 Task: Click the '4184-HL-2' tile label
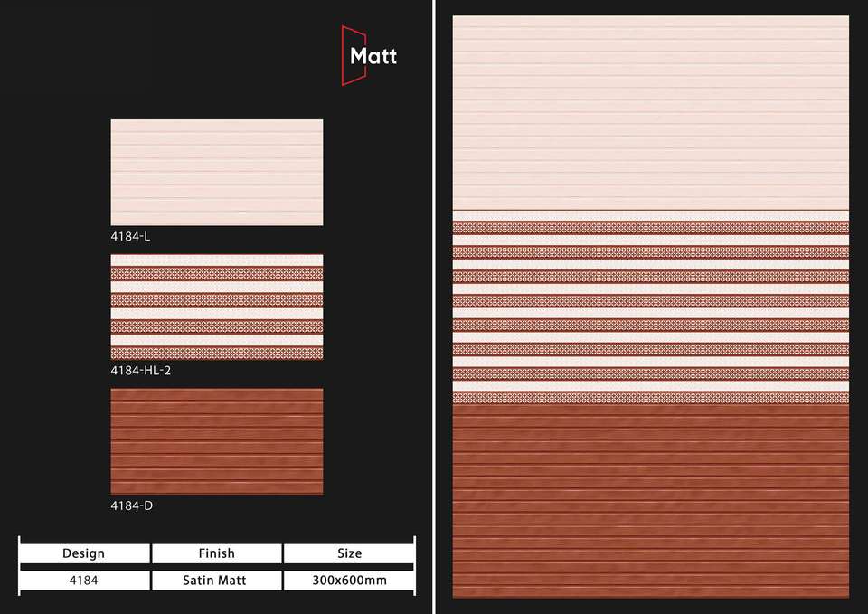[x=141, y=371]
